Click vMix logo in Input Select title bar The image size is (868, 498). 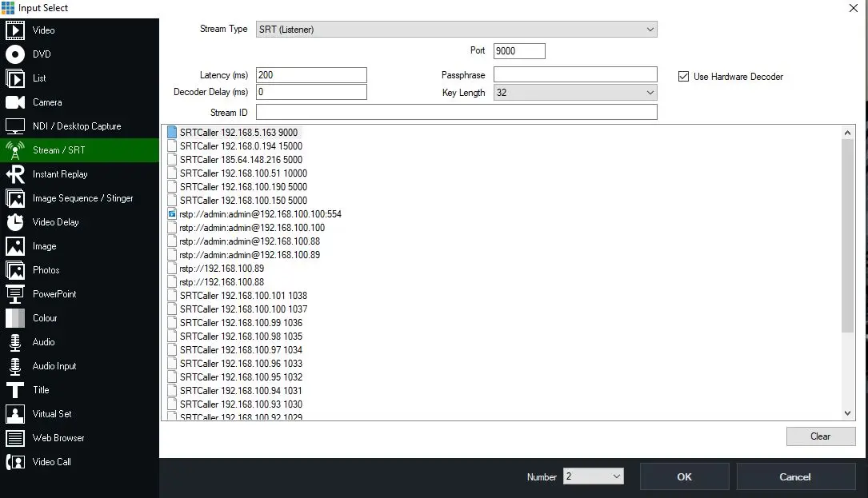click(8, 8)
